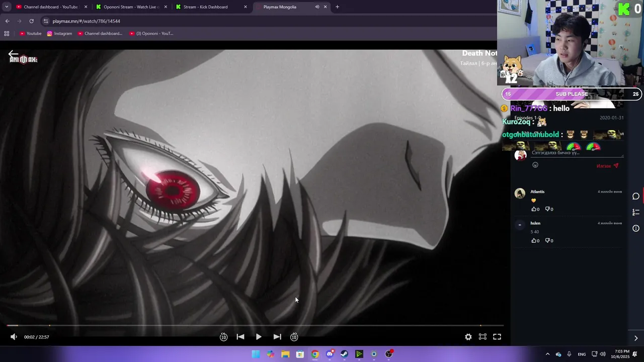644x362 pixels.
Task: Mute the video with the speaker icon
Action: pyautogui.click(x=14, y=337)
